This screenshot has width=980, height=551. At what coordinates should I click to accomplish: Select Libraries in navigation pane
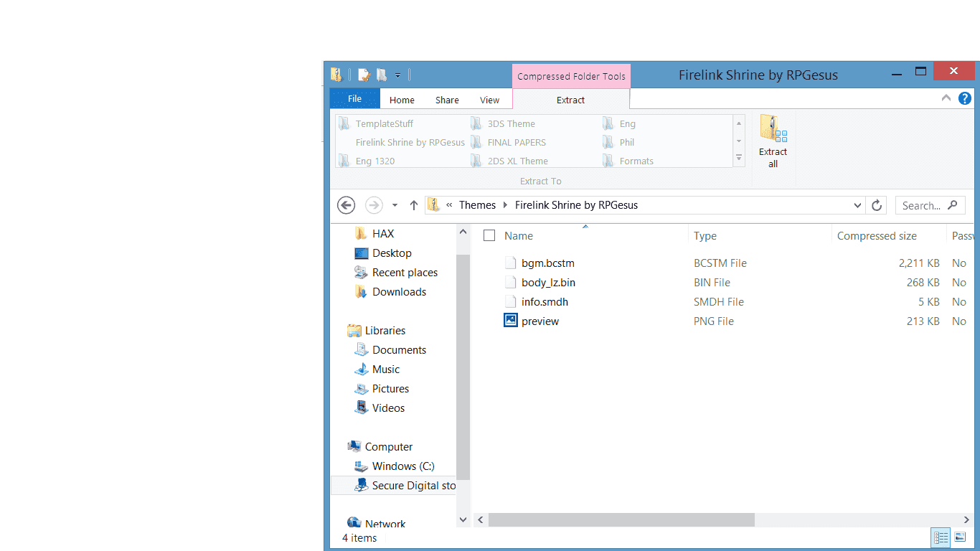(x=385, y=331)
